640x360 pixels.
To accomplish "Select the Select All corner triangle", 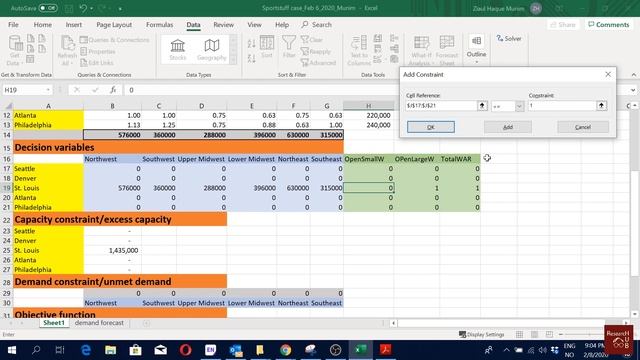I will tap(7, 106).
